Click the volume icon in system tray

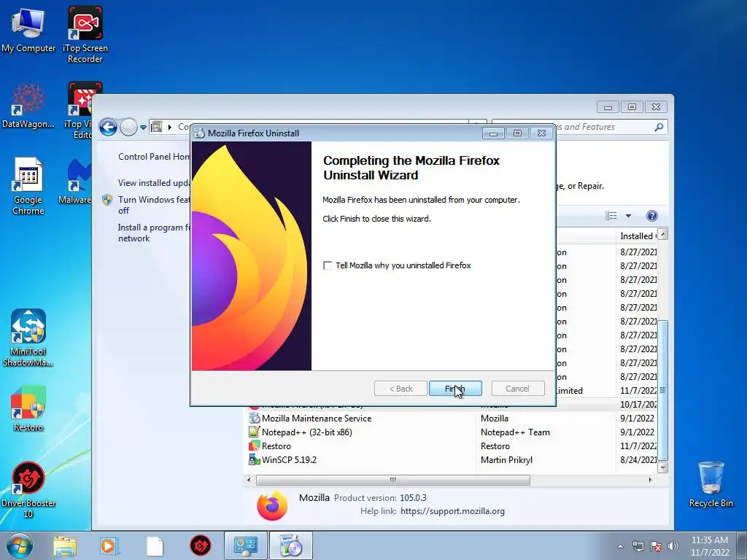click(673, 546)
